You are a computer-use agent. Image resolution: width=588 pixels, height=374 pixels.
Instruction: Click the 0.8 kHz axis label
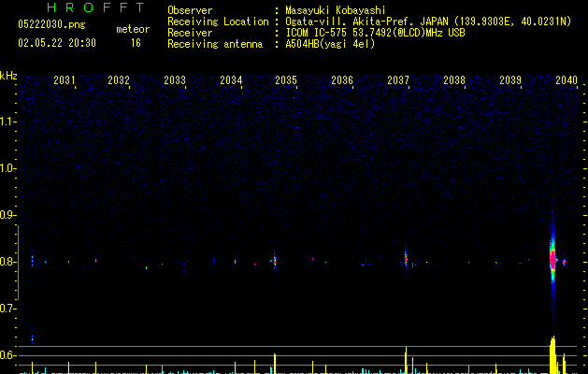click(x=7, y=262)
